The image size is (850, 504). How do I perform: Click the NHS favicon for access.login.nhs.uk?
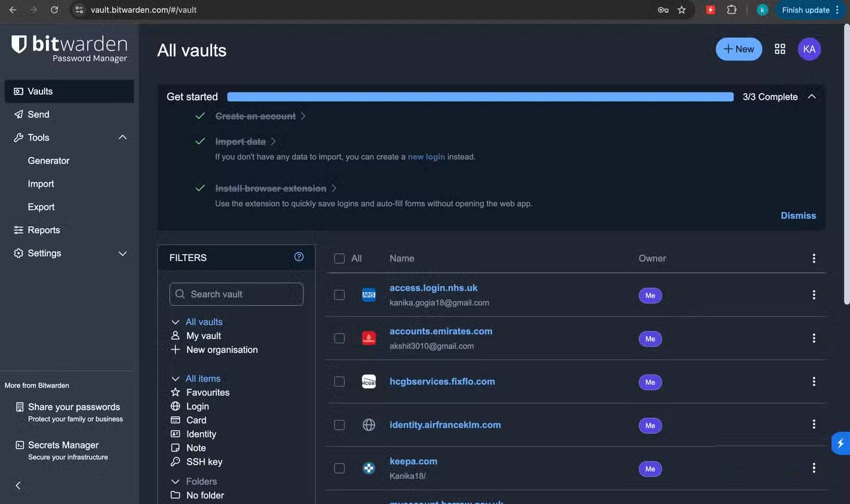pyautogui.click(x=369, y=295)
